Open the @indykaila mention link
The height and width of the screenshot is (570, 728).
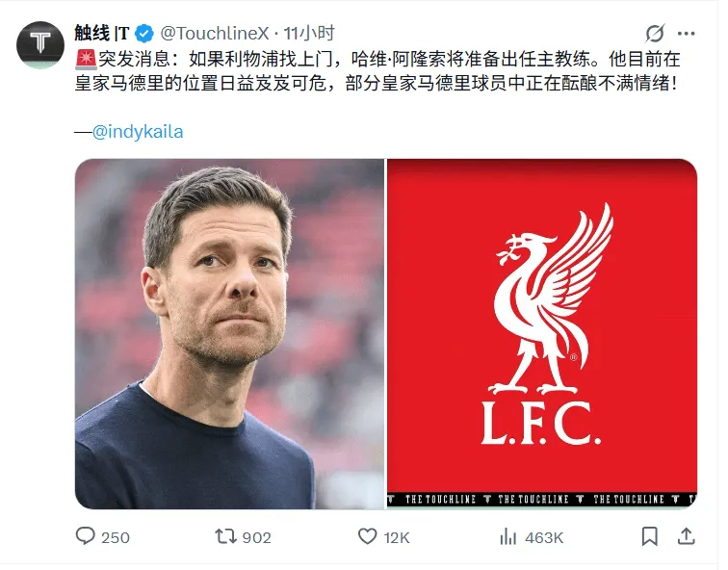click(138, 132)
